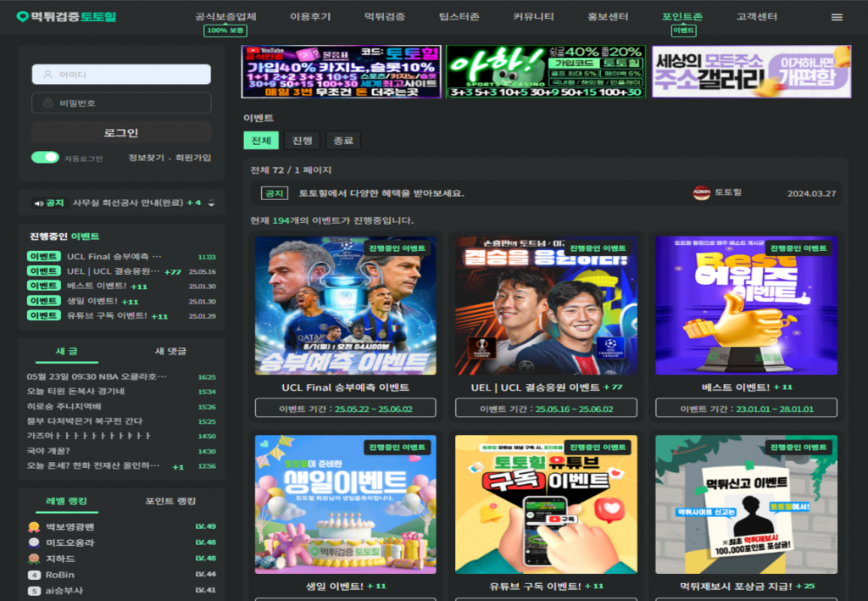This screenshot has width=868, height=601.
Task: Click the 비밀번호 input field
Action: pyautogui.click(x=121, y=103)
